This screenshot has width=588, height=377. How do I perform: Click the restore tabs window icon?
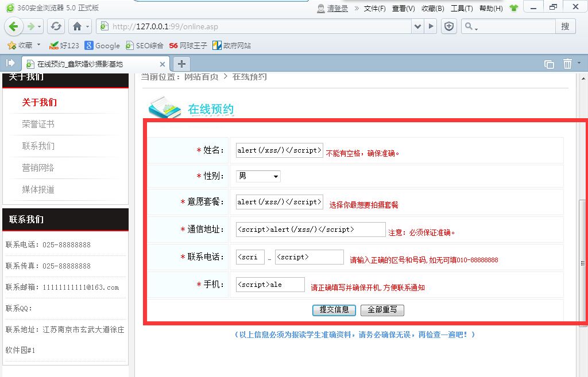(549, 64)
